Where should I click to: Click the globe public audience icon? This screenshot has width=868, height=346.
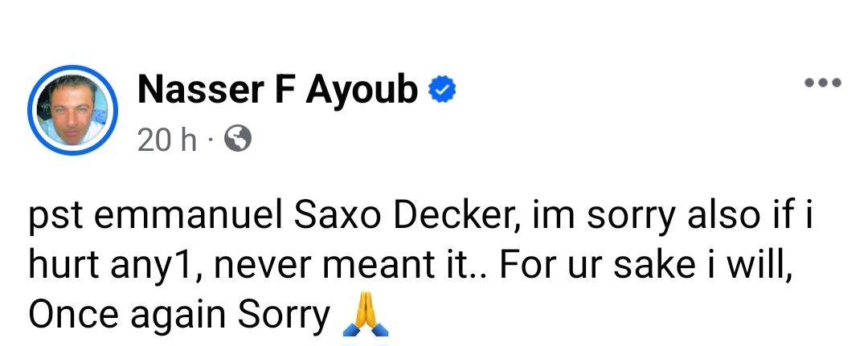click(238, 140)
